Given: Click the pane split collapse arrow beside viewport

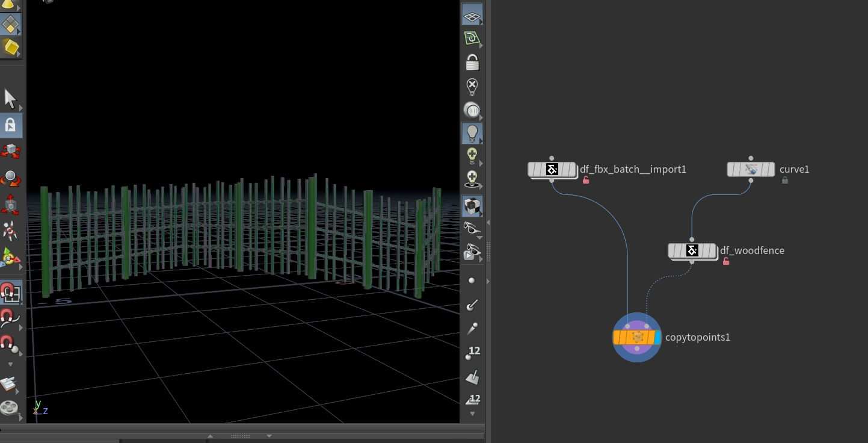Looking at the screenshot, I should 488,223.
